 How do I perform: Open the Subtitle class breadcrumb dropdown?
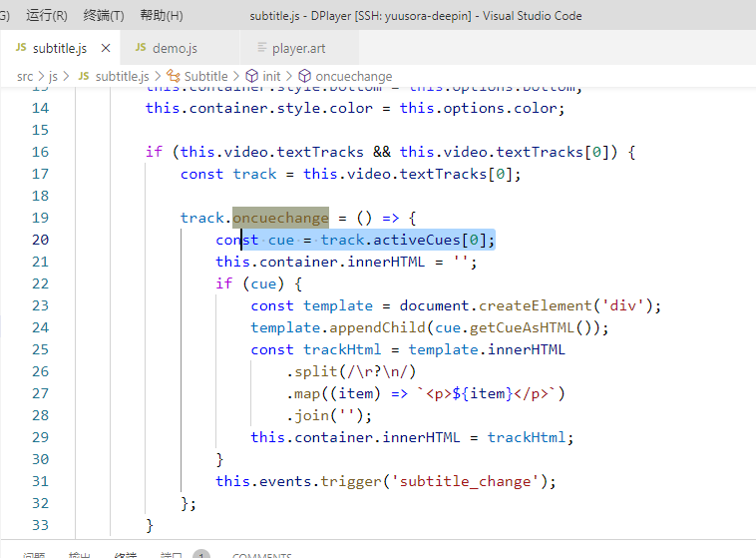tap(205, 76)
